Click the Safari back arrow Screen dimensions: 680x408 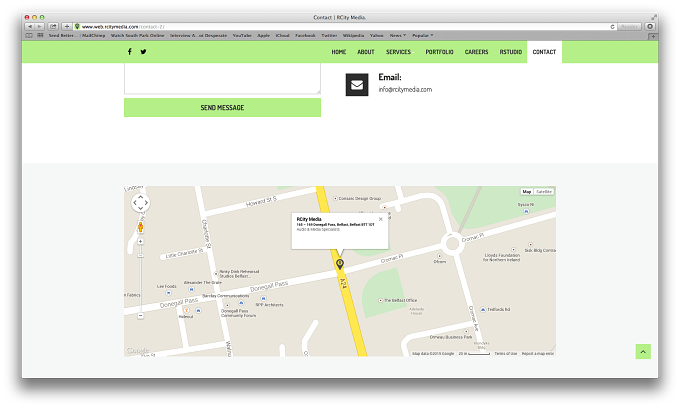pos(29,26)
